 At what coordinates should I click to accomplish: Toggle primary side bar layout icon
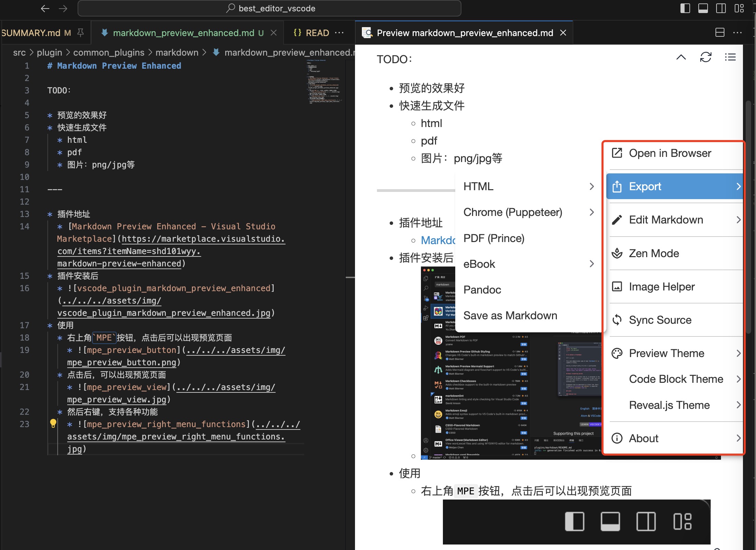(685, 8)
